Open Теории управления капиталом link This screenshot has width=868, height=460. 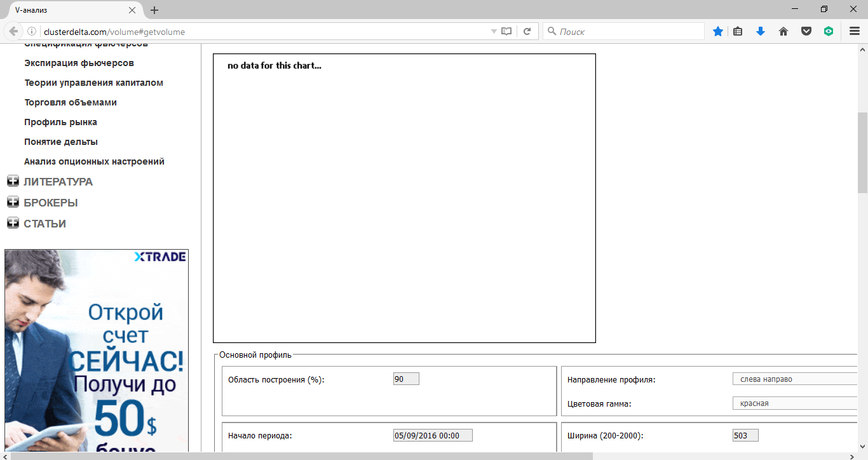pos(94,83)
